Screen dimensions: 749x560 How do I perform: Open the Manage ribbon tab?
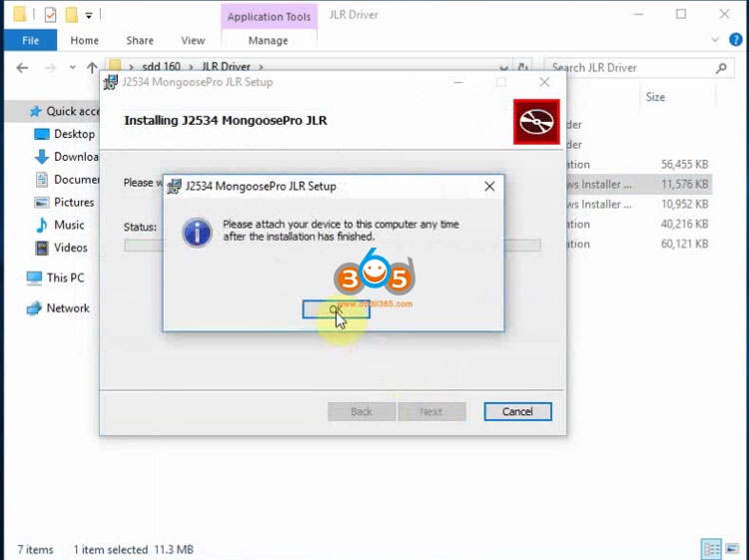[x=268, y=41]
